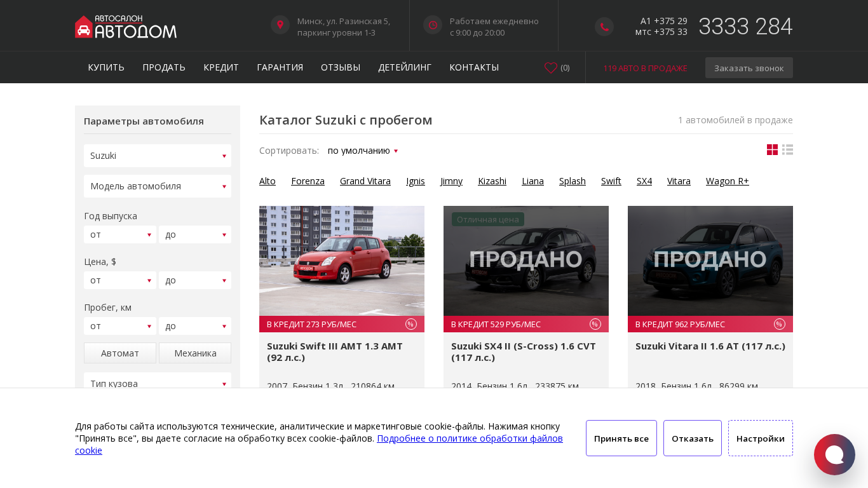The width and height of the screenshot is (868, 488).
Task: Click 'В кредит 962 руб/мес' bar
Action: click(710, 324)
